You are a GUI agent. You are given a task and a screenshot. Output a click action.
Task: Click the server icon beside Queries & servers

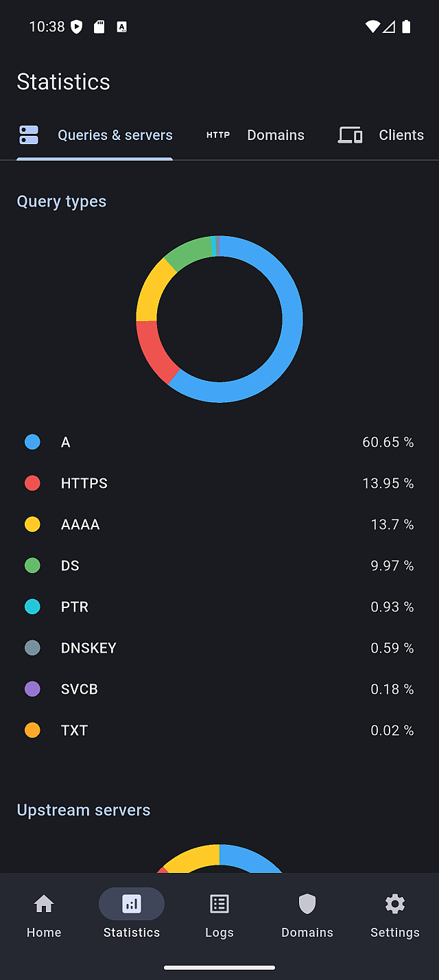(29, 135)
